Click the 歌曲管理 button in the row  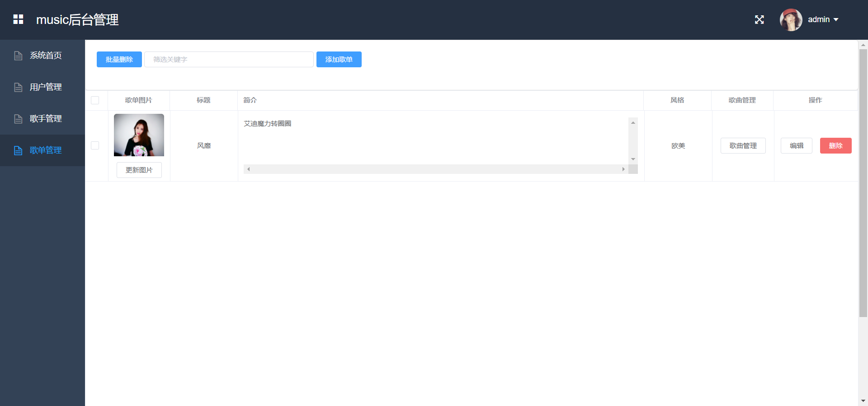(x=743, y=145)
